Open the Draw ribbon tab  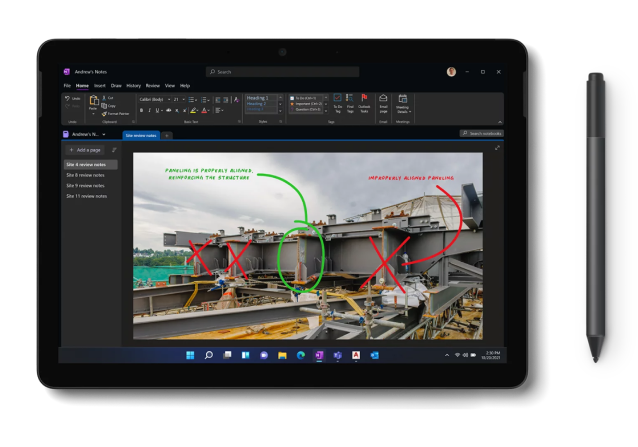(116, 86)
